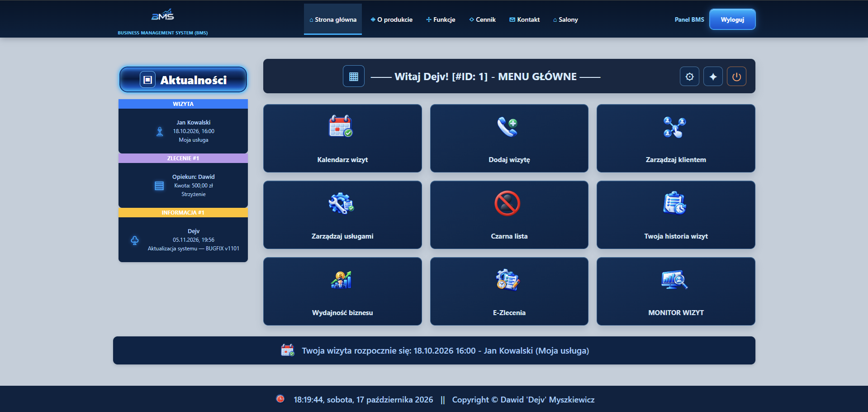Click the MONITOR WIZYT monitor icon
The image size is (868, 412).
pyautogui.click(x=674, y=280)
